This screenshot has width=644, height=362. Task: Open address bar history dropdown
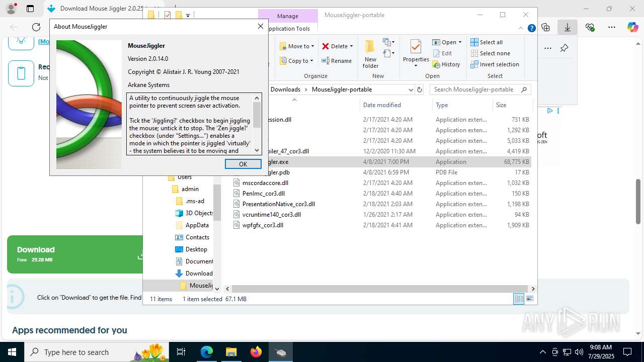coord(411,89)
